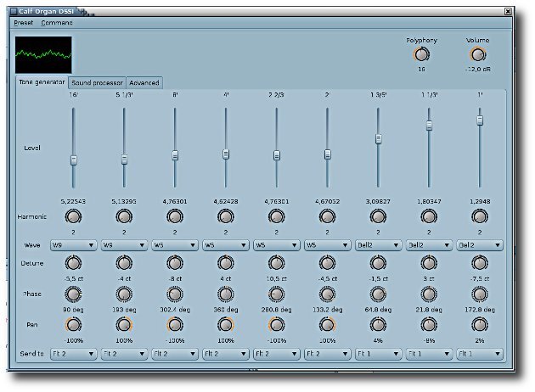Click the Detune knob showing -4,5 ct

tap(327, 263)
